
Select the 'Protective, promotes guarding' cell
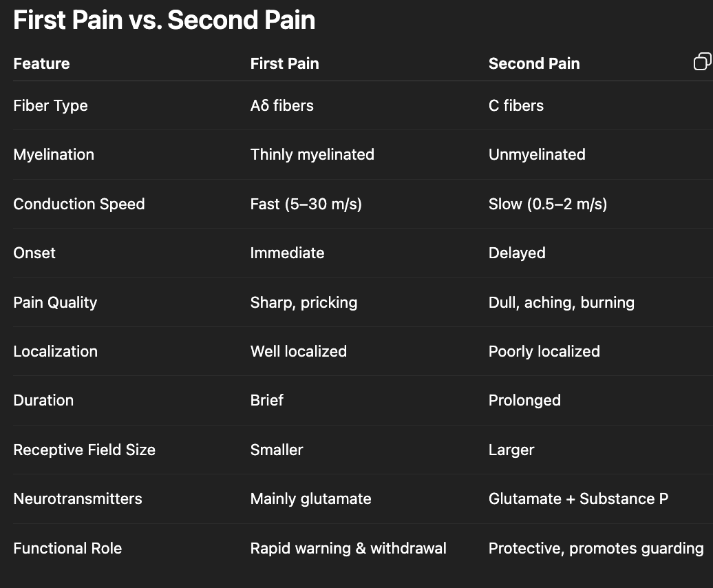(595, 548)
